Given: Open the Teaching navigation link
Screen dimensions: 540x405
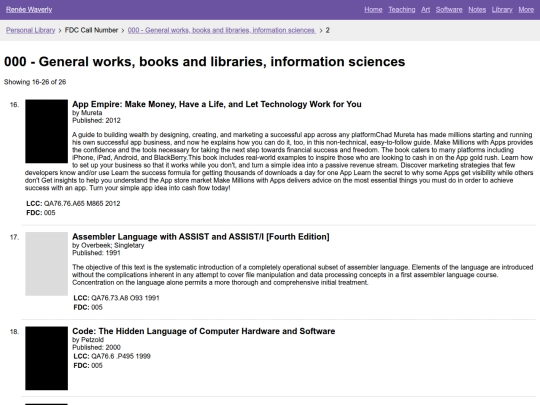Looking at the screenshot, I should (402, 10).
